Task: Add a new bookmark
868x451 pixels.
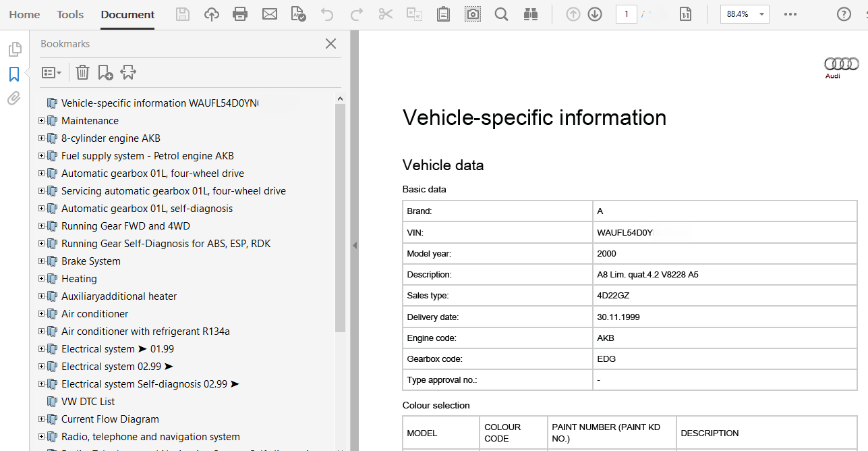Action: pyautogui.click(x=105, y=72)
